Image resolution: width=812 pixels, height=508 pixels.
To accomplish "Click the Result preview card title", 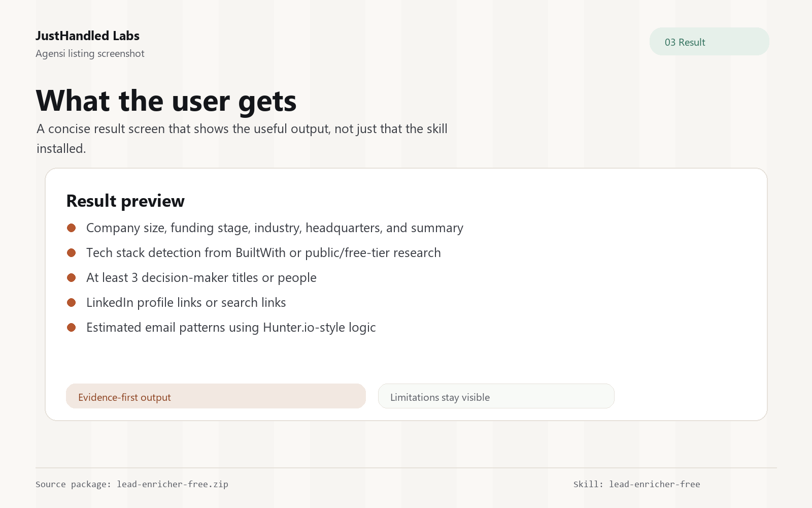I will (x=125, y=201).
